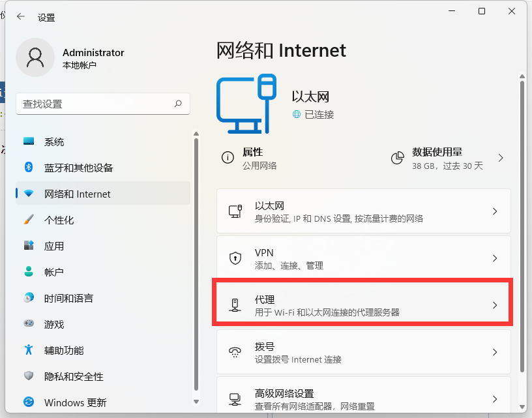Screen dimensions: 532x418
Task: Open the 代理 row chevron
Action: [495, 305]
